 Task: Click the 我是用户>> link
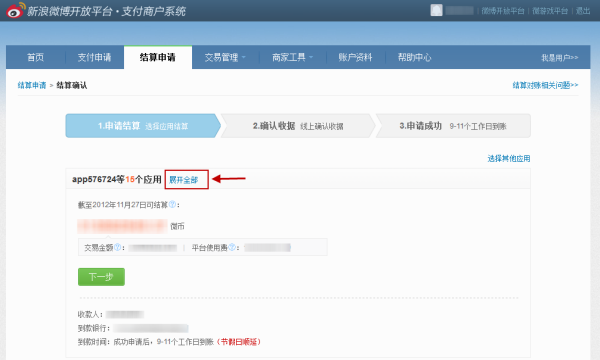click(559, 58)
